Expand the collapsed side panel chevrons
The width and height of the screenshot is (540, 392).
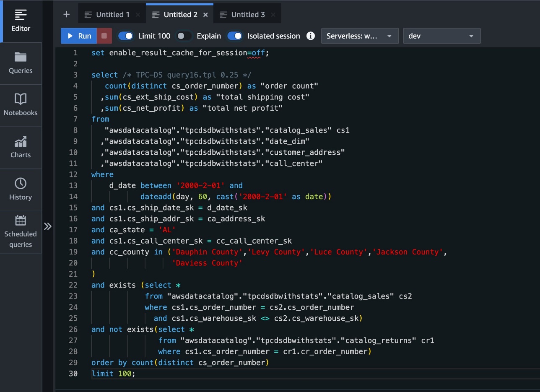(x=48, y=226)
